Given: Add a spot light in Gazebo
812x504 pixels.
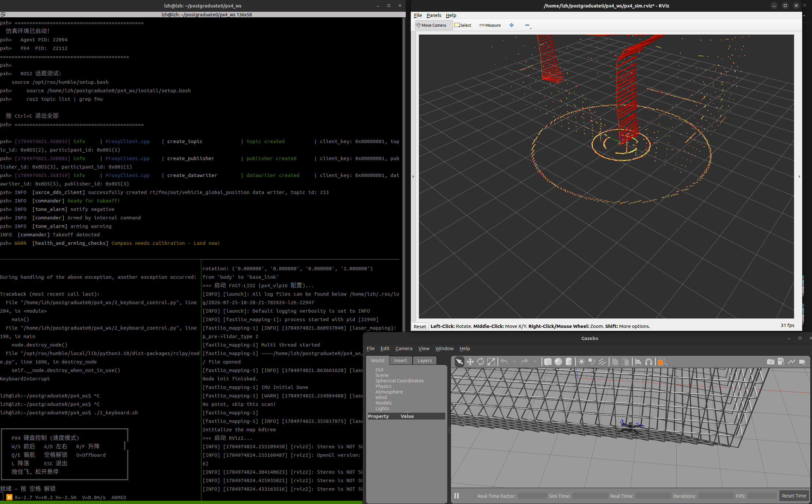Looking at the screenshot, I should tap(592, 362).
